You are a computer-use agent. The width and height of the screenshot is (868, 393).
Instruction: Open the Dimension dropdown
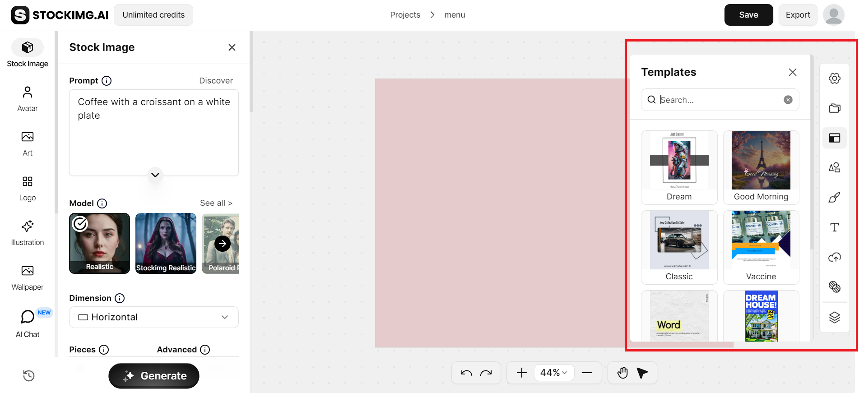click(x=153, y=317)
